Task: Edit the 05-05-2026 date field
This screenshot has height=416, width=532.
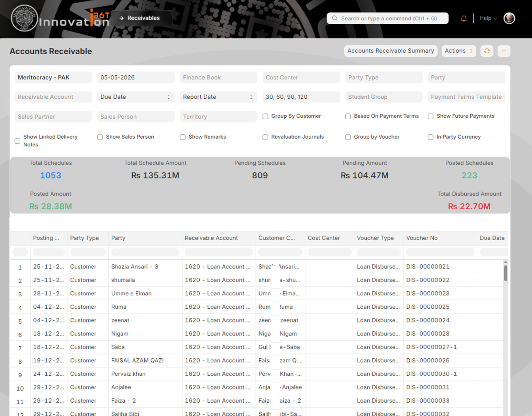Action: pyautogui.click(x=136, y=77)
